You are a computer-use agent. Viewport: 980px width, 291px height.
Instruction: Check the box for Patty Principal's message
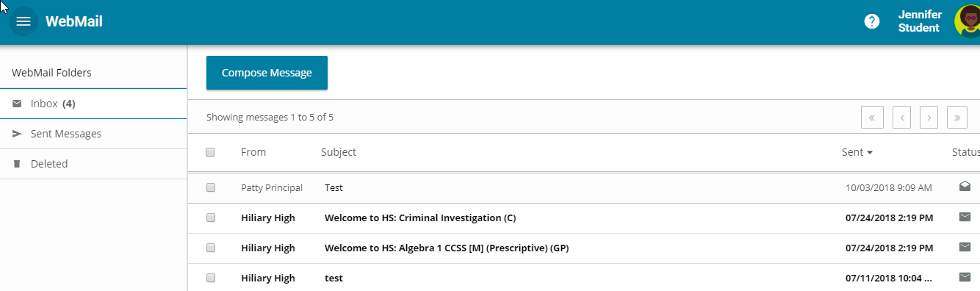click(x=210, y=187)
